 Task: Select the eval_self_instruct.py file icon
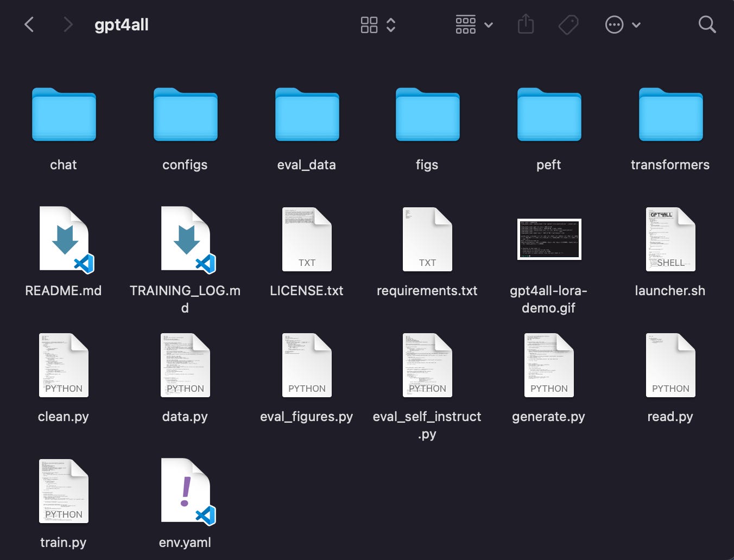(427, 365)
